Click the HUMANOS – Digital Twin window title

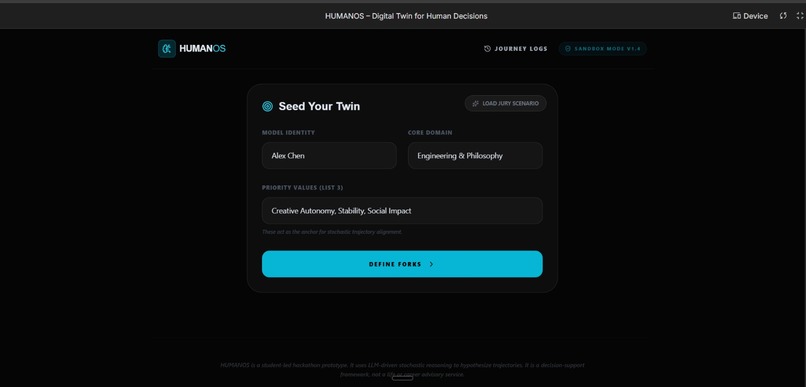click(x=406, y=16)
